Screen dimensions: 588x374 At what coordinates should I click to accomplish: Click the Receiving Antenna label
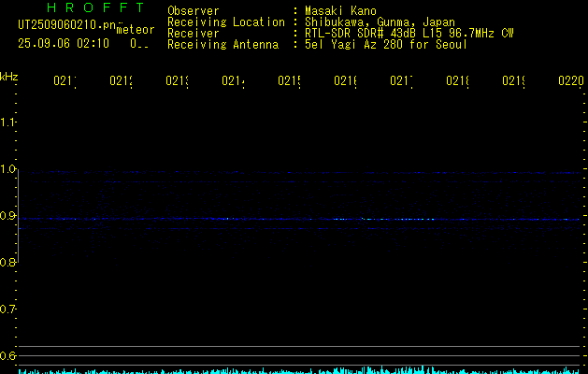tap(222, 45)
